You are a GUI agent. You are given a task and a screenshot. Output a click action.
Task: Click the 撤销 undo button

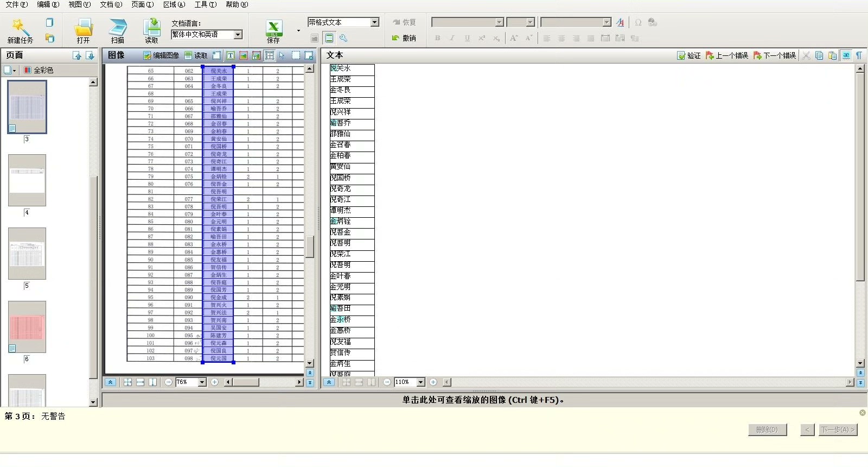[404, 38]
